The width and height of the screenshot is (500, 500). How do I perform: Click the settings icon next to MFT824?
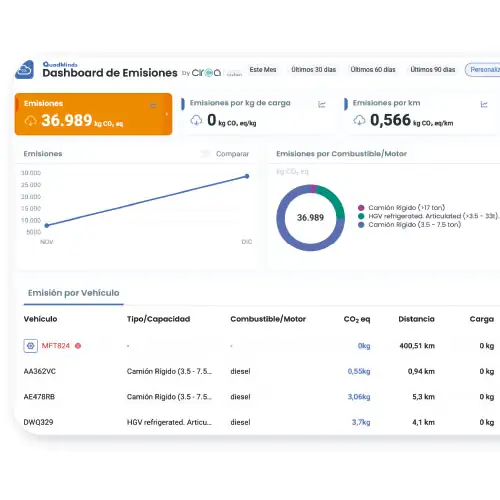[x=31, y=346]
